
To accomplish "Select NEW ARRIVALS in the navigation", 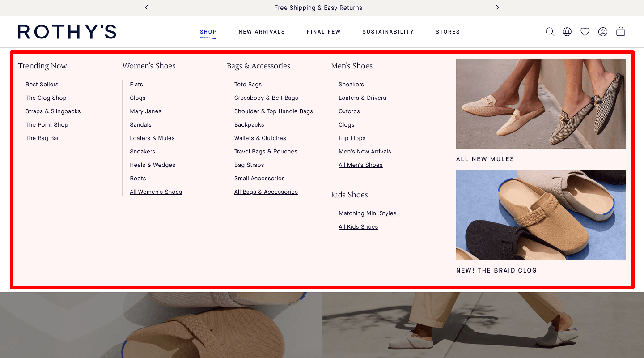I will [262, 32].
